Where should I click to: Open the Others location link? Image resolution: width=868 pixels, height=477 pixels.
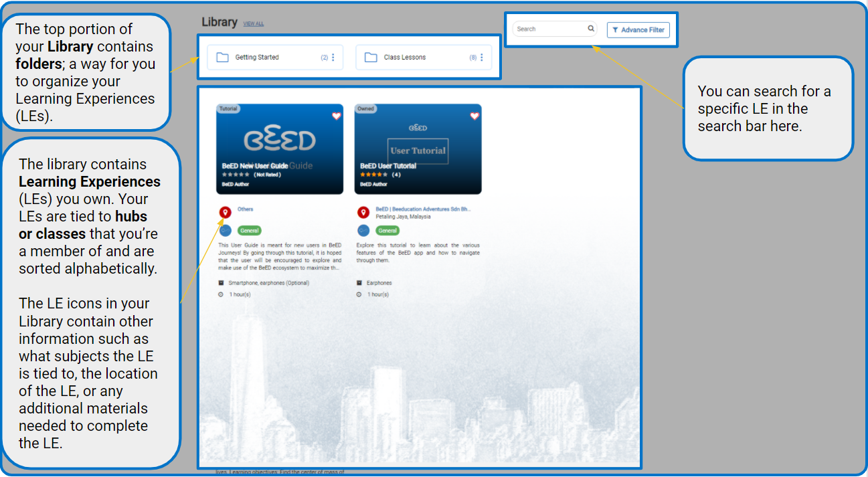click(245, 209)
